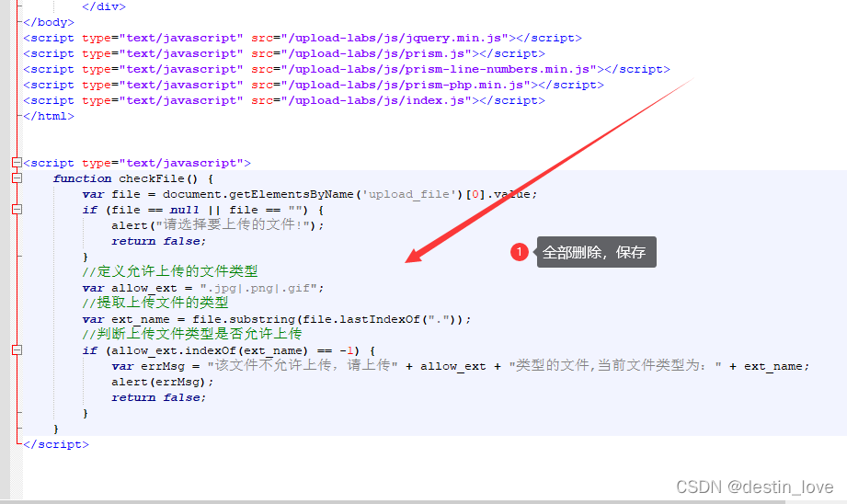Place cursor on 'function checkFile() {' line
The height and width of the screenshot is (504, 847).
click(x=133, y=178)
